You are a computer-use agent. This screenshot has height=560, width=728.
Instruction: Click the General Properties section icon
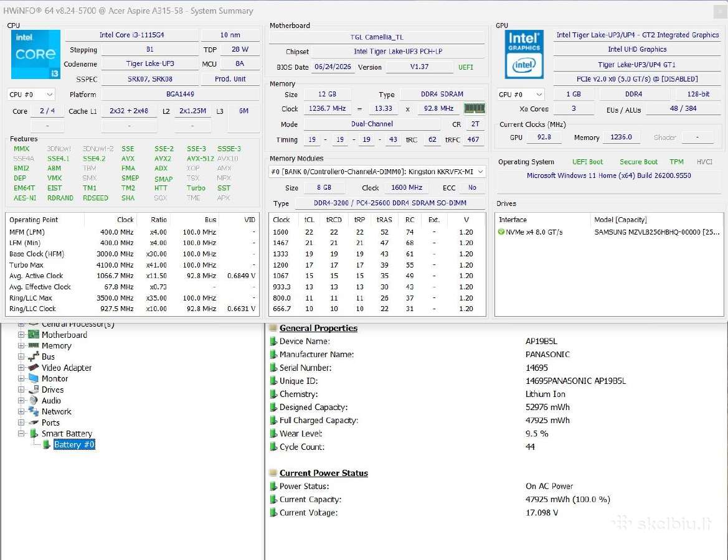tap(273, 328)
